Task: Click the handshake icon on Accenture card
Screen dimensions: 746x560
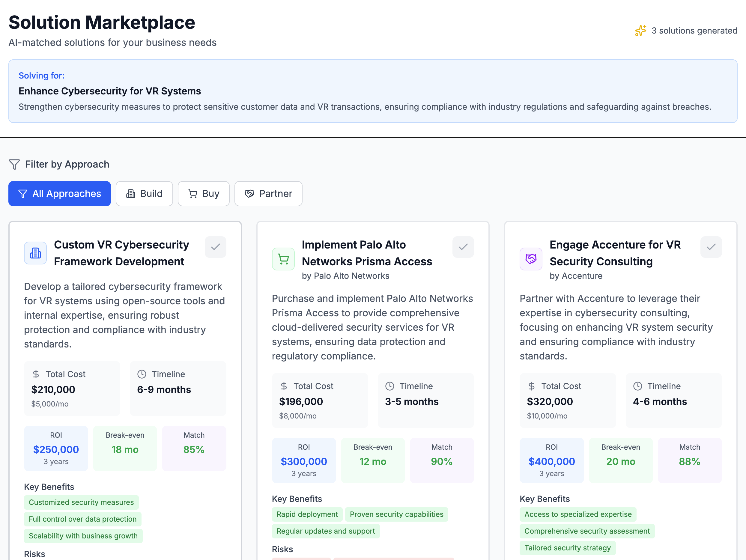Action: pos(531,259)
